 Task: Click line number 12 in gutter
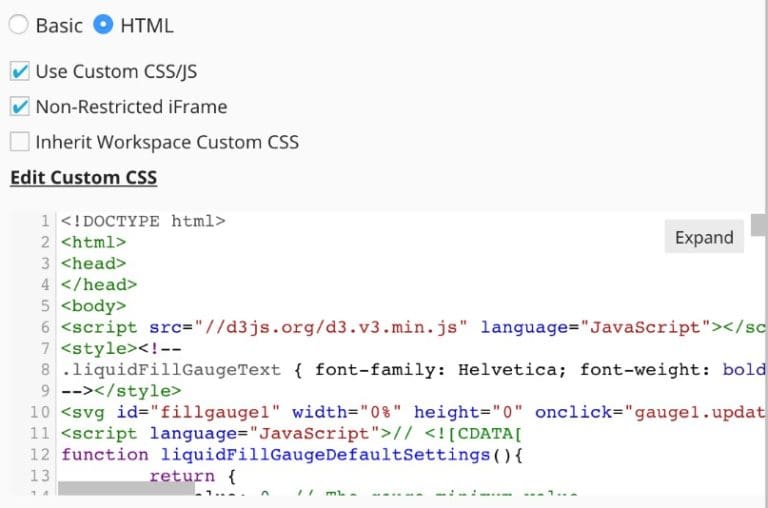(40, 455)
